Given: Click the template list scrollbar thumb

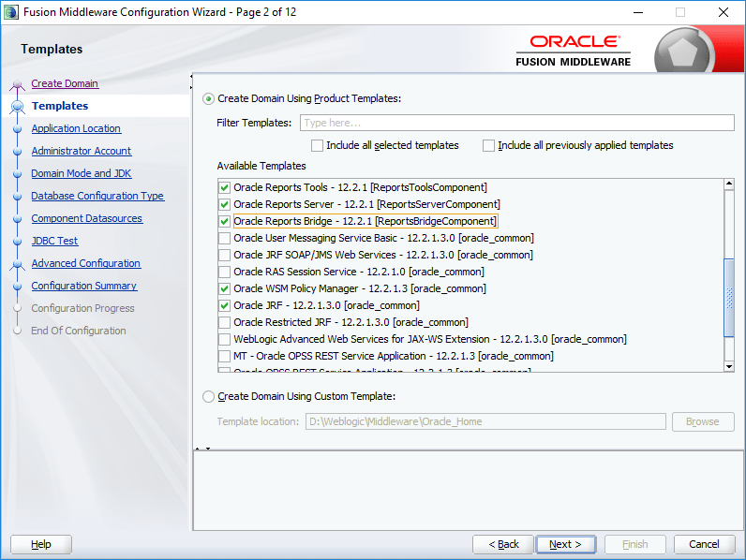Looking at the screenshot, I should pos(729,298).
